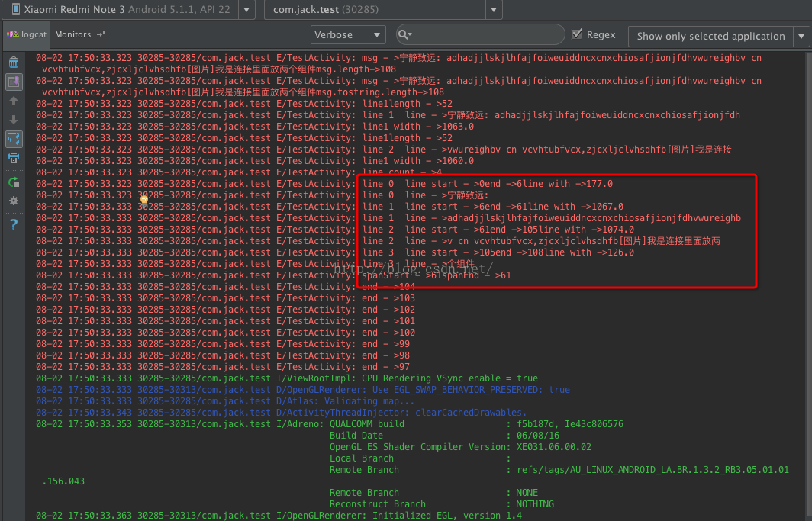Select log text 'end ->100'

pos(388,332)
